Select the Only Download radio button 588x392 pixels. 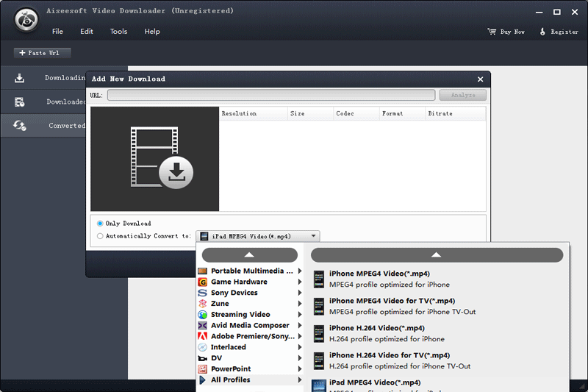tap(100, 224)
